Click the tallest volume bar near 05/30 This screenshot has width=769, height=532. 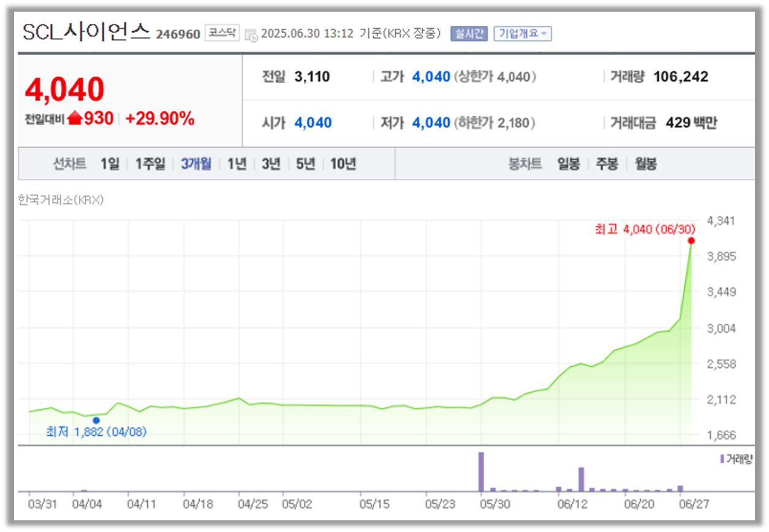pos(481,471)
